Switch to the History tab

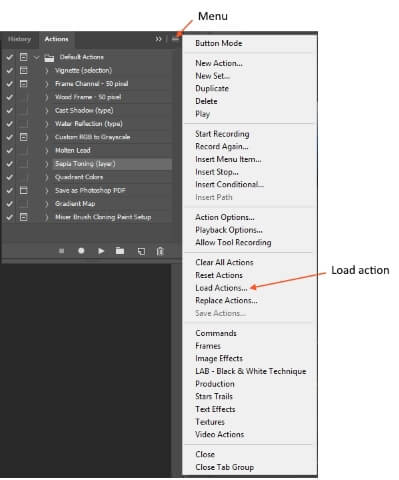pyautogui.click(x=19, y=39)
